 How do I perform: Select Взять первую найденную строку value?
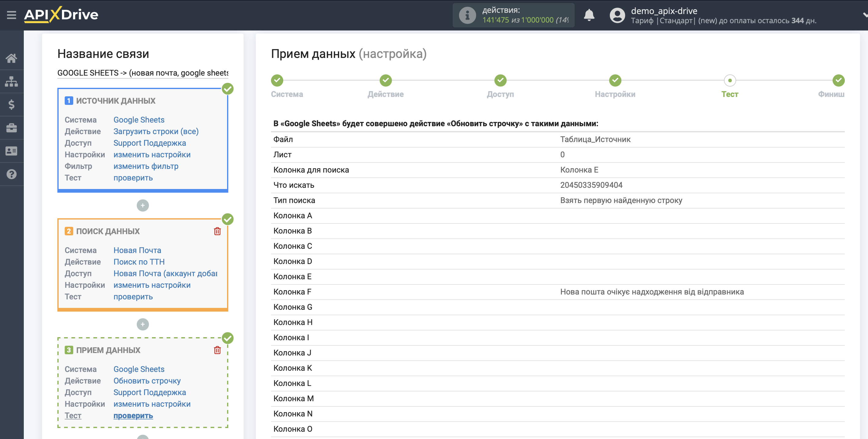pos(621,200)
